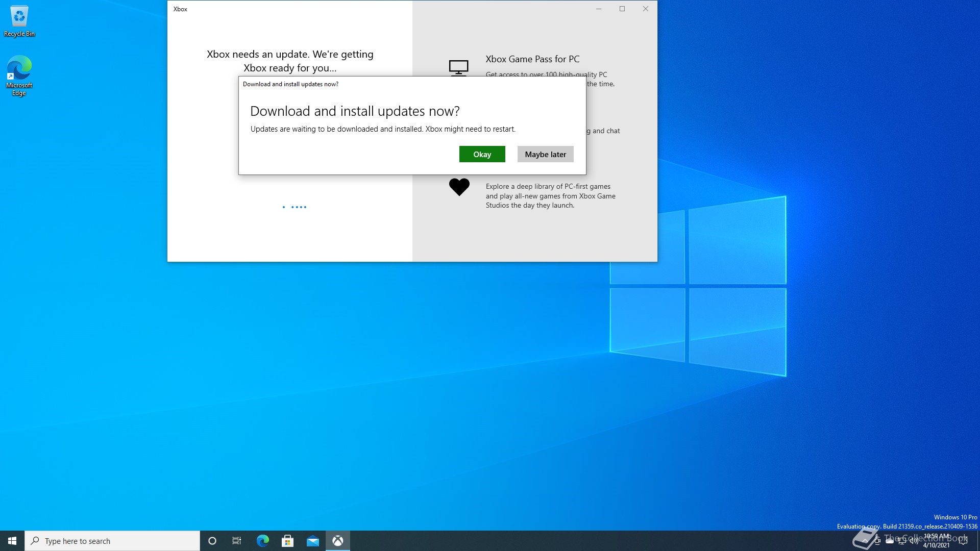Click the heart icon in Xbox window
Image resolution: width=980 pixels, height=551 pixels.
tap(459, 187)
